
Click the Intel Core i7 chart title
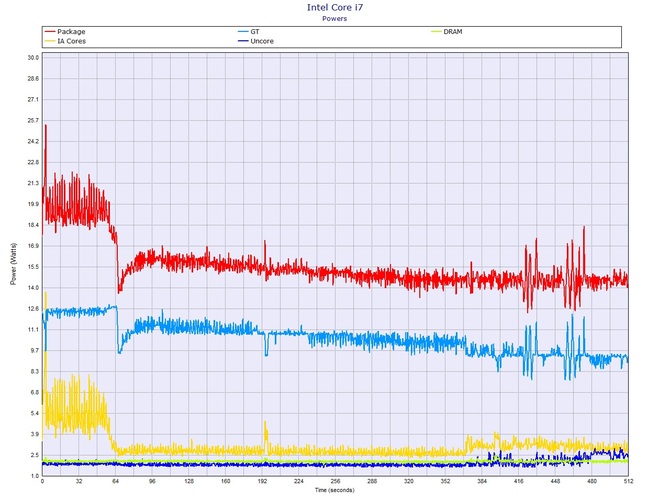[x=335, y=7]
